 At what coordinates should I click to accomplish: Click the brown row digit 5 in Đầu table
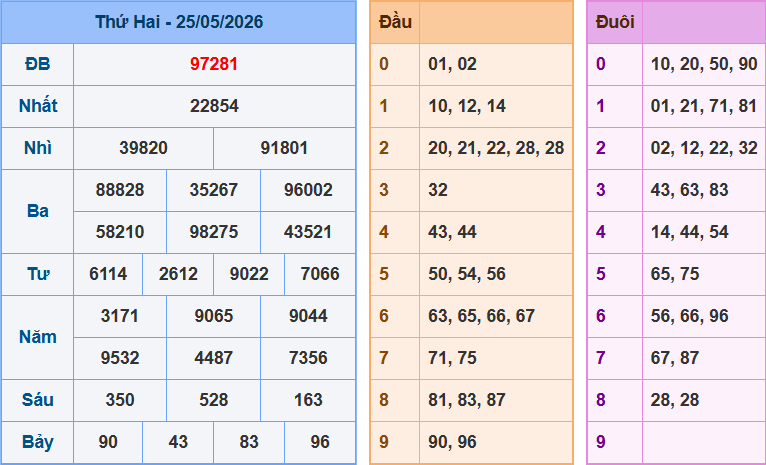(x=384, y=274)
